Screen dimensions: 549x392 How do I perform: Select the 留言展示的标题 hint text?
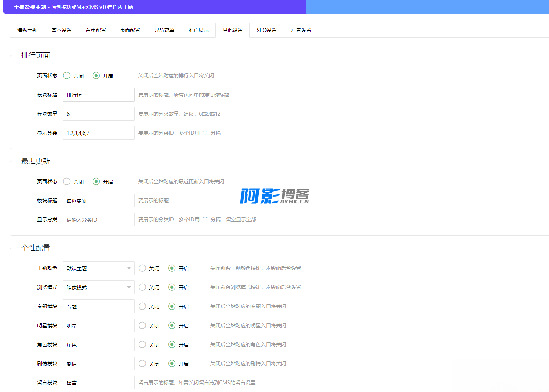(x=156, y=383)
